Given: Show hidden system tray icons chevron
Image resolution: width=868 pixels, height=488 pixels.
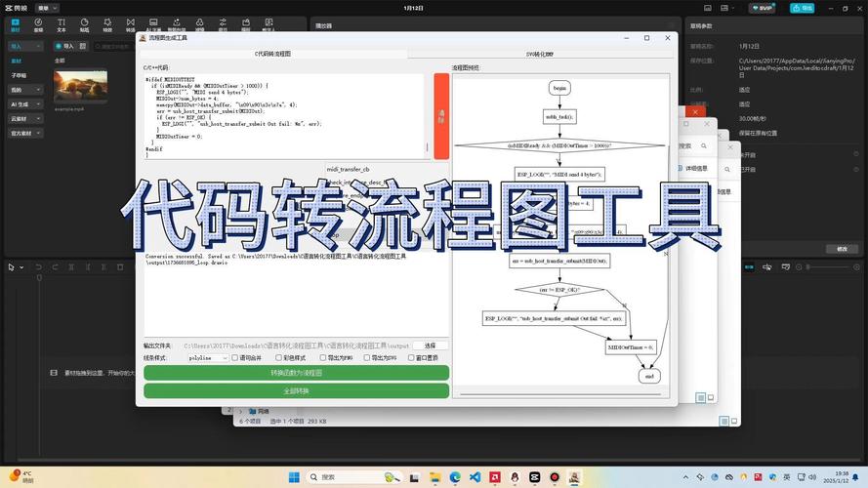Looking at the screenshot, I should 685,477.
